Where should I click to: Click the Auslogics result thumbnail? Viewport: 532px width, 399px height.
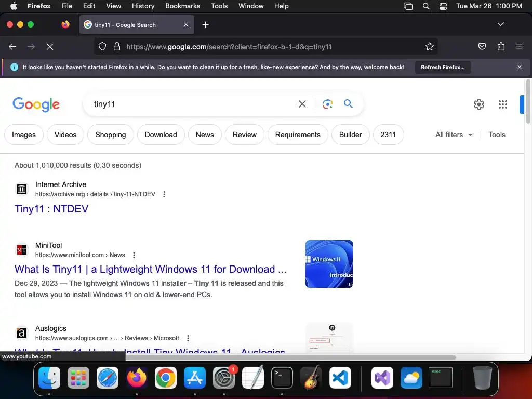click(329, 338)
